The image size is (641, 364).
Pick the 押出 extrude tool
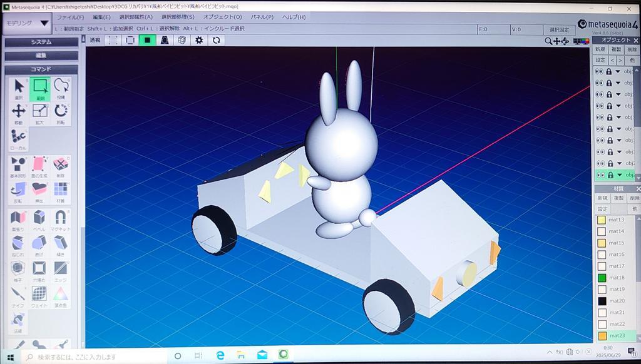click(x=39, y=193)
